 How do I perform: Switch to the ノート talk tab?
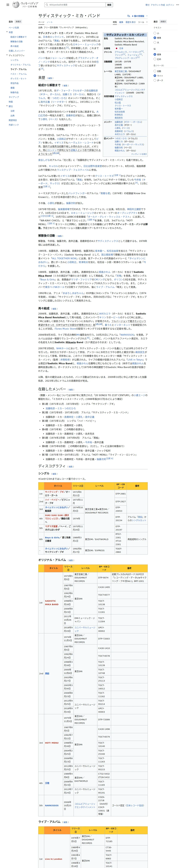pyautogui.click(x=50, y=22)
